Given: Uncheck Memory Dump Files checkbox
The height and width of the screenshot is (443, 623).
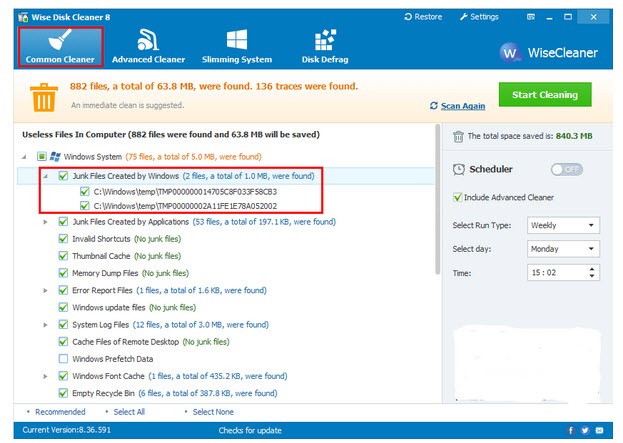Looking at the screenshot, I should coord(63,273).
